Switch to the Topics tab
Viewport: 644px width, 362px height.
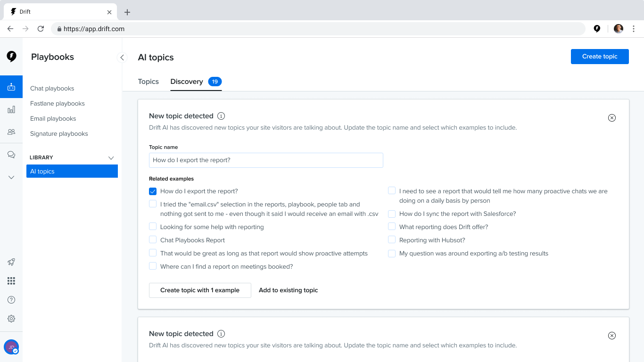tap(148, 82)
